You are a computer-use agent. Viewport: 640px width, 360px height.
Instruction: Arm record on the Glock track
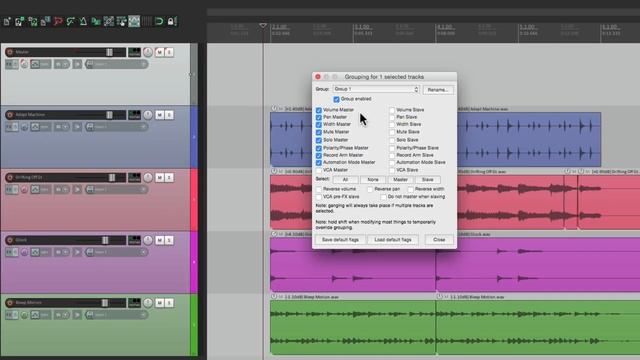(10, 240)
